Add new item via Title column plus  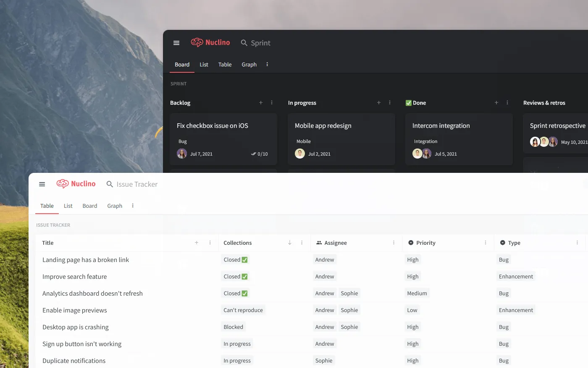point(197,243)
